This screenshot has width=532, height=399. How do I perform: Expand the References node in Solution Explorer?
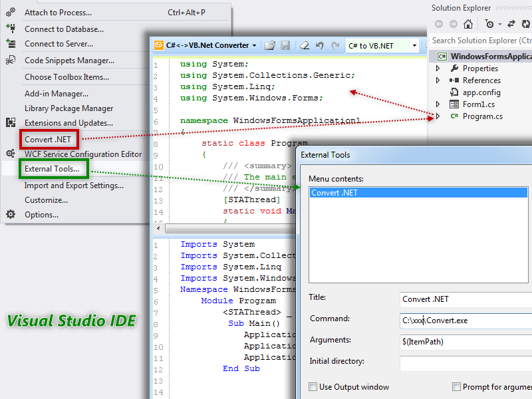(438, 80)
